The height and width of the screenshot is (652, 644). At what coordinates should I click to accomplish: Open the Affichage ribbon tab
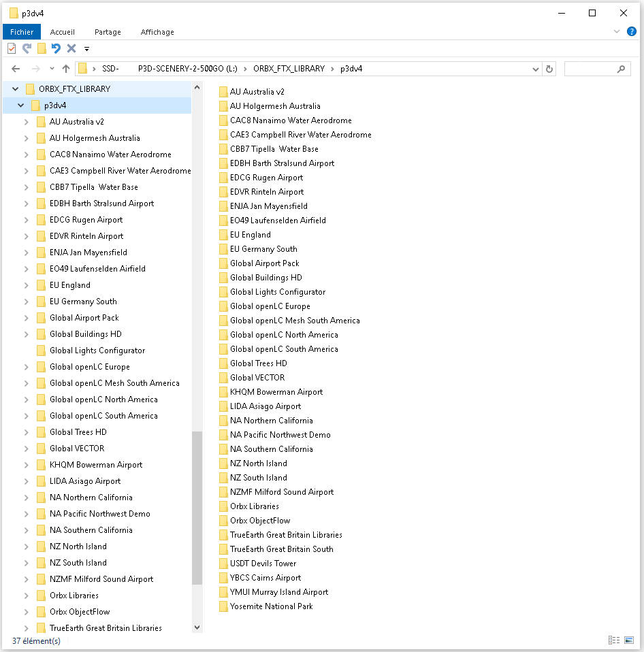(157, 32)
